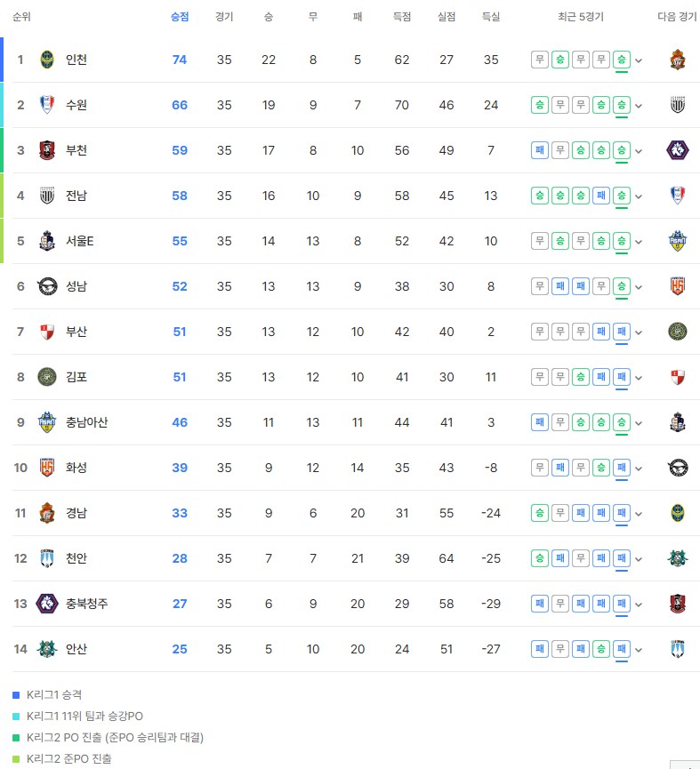Sort table by 득실 column header
This screenshot has width=700, height=769.
[x=491, y=17]
